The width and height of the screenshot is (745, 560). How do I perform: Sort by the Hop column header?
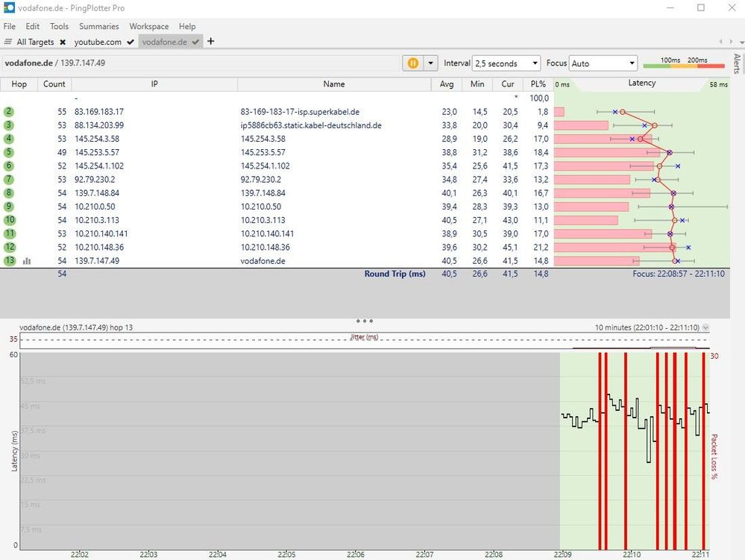(19, 84)
